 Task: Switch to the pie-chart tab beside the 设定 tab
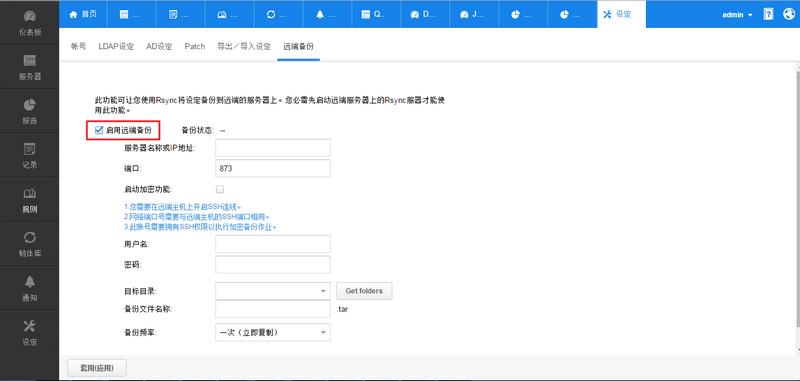tap(572, 14)
